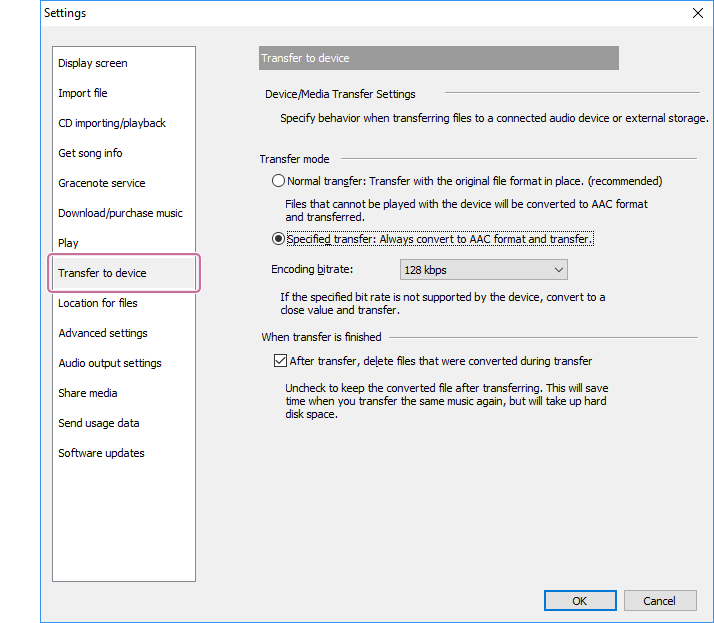Close the Settings window
The image size is (714, 623).
[697, 13]
